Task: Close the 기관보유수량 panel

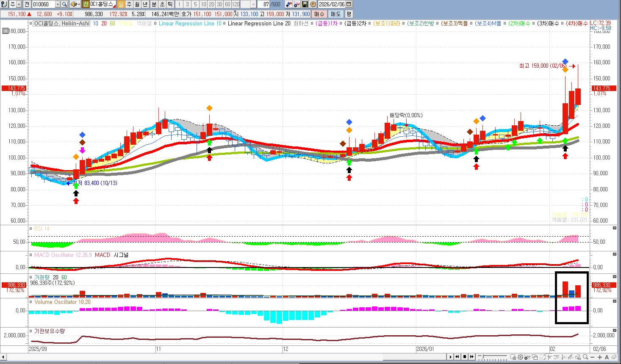Action: 615,331
